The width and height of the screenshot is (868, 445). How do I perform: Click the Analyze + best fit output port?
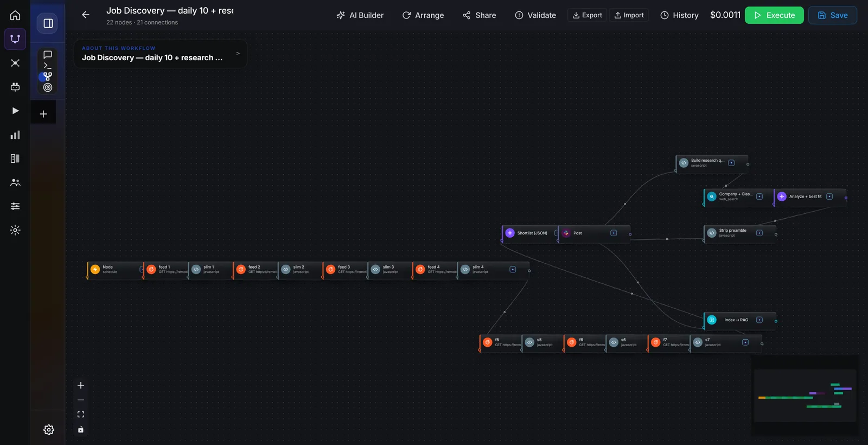point(846,198)
